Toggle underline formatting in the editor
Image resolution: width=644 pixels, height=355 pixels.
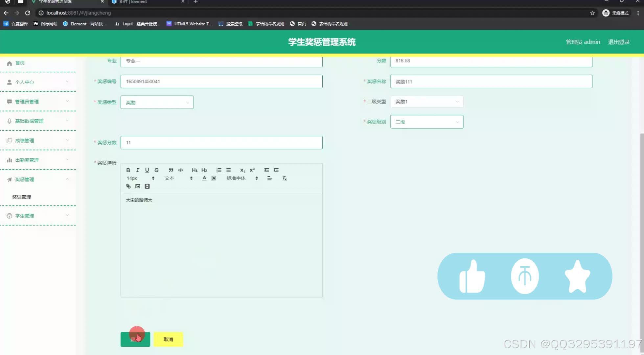(x=147, y=170)
